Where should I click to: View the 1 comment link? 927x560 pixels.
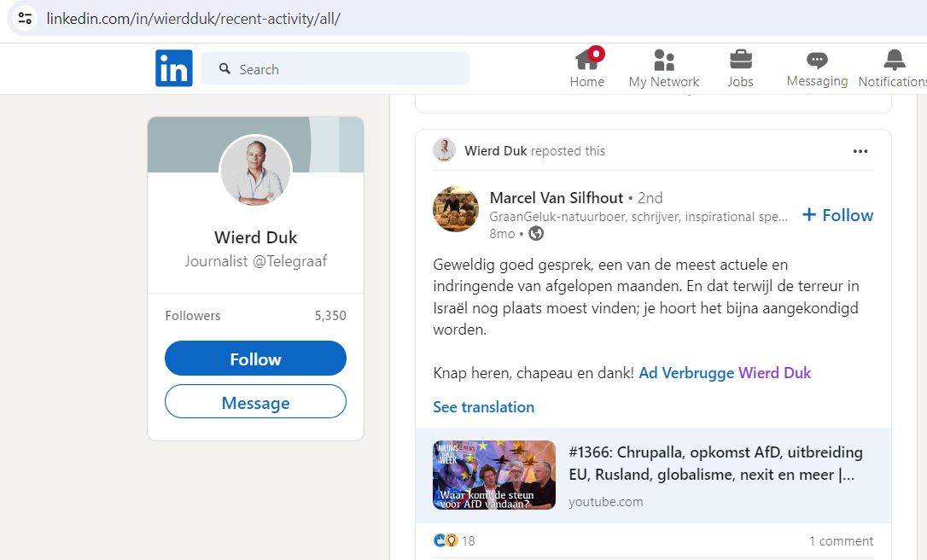click(841, 541)
